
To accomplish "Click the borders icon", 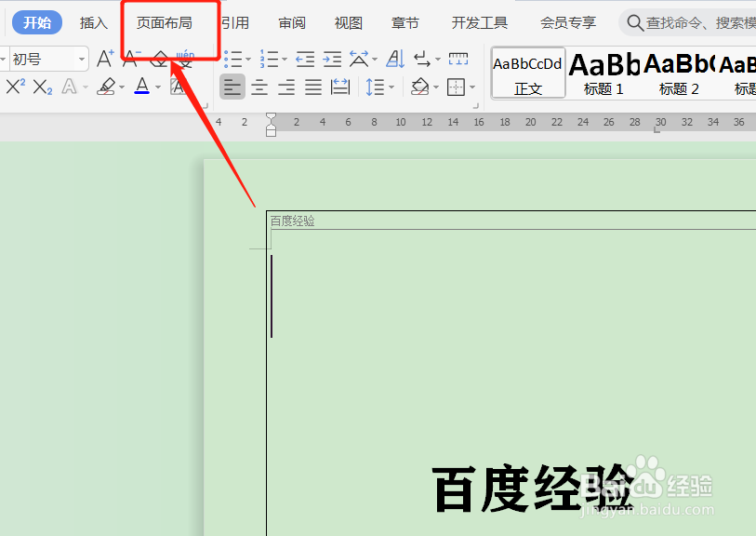I will [x=456, y=87].
